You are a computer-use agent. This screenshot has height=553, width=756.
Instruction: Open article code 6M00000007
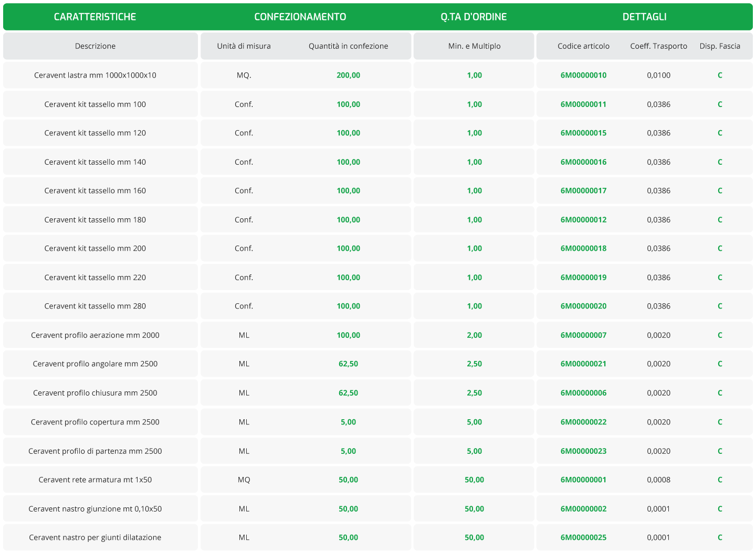point(584,335)
